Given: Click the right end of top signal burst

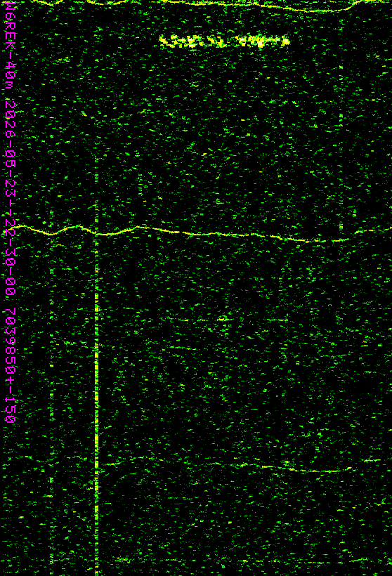Looking at the screenshot, I should 287,41.
